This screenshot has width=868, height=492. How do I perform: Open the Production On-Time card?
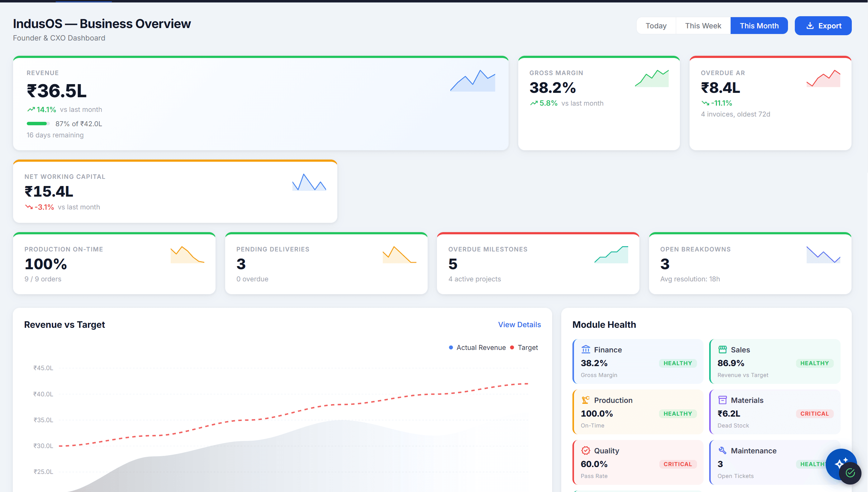[x=114, y=263]
